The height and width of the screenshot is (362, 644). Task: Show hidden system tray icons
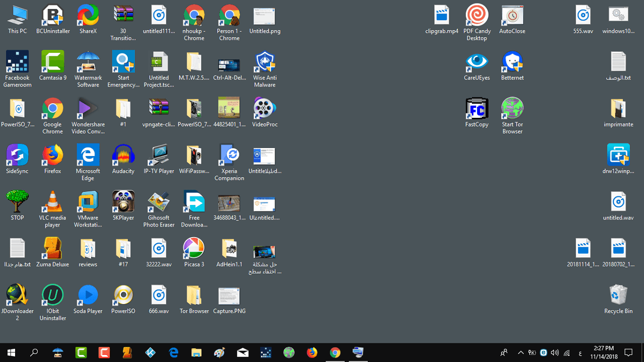point(521,352)
